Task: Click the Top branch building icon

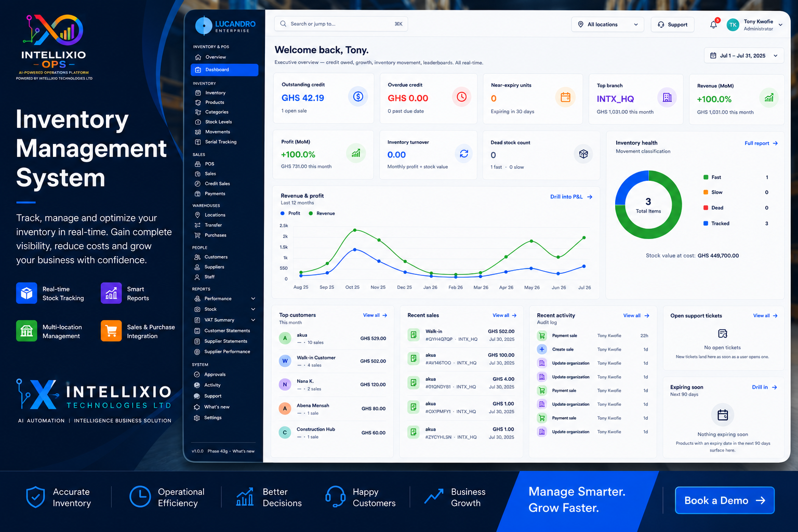Action: [x=667, y=97]
